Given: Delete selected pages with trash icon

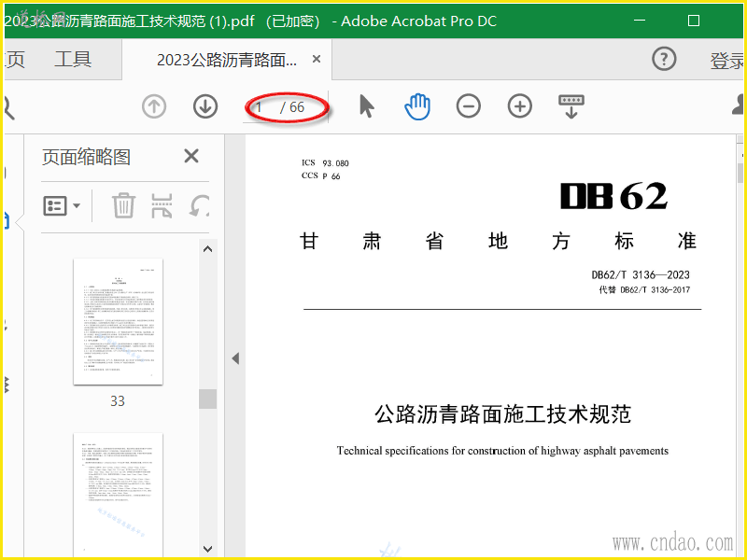Looking at the screenshot, I should pyautogui.click(x=124, y=205).
